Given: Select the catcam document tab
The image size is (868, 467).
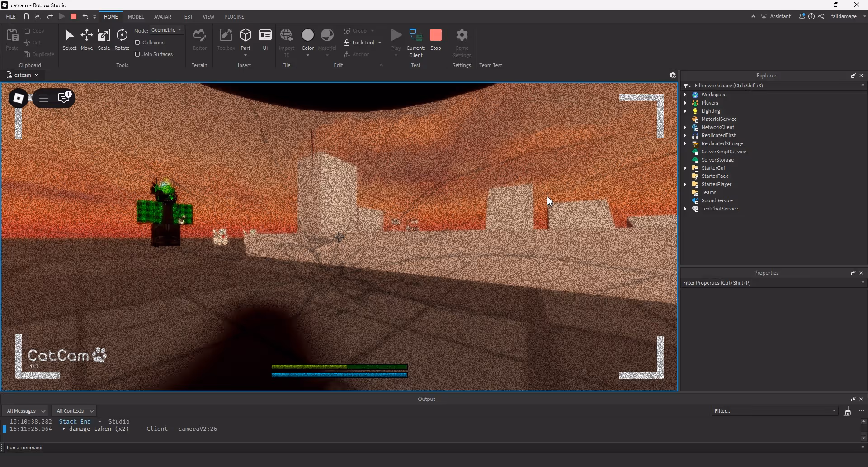Looking at the screenshot, I should 22,75.
